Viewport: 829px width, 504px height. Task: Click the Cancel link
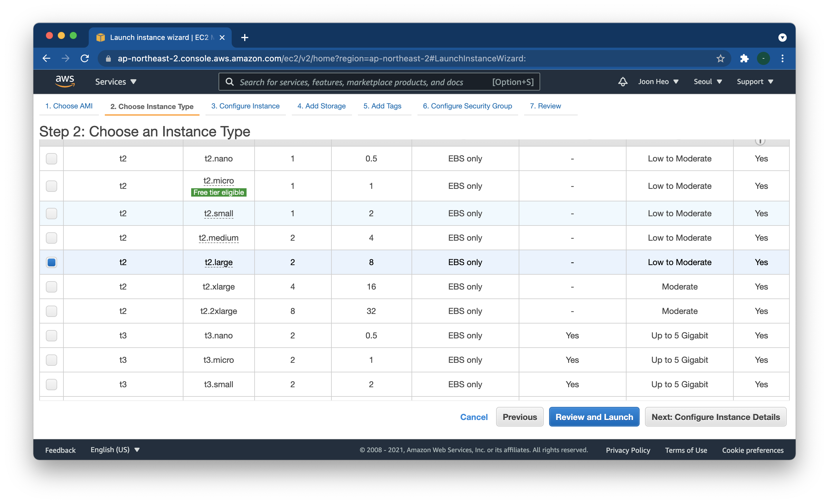[x=473, y=417]
